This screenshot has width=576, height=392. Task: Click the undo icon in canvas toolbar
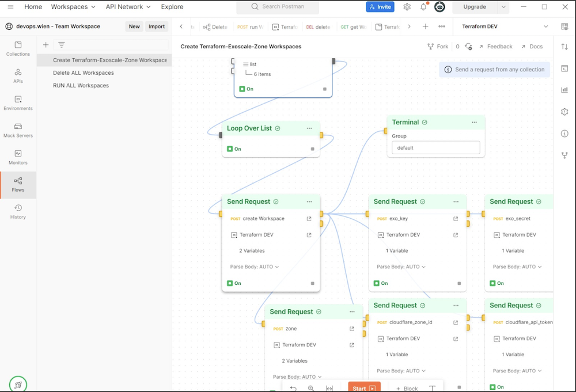pyautogui.click(x=293, y=389)
